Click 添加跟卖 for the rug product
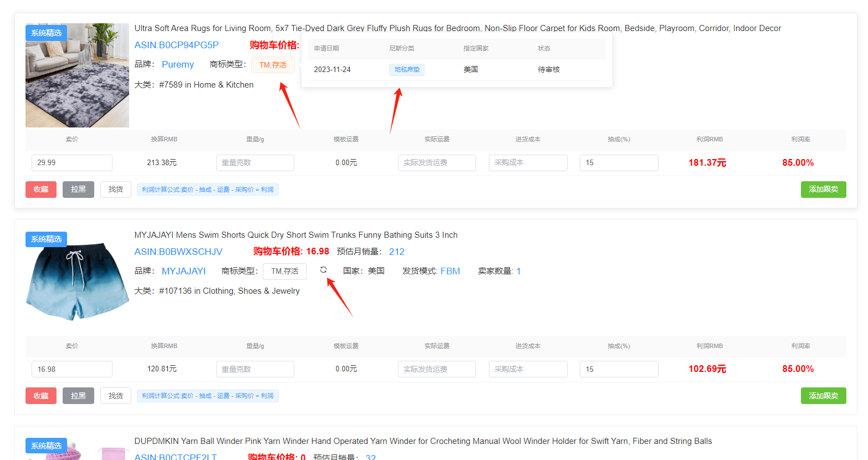The height and width of the screenshot is (460, 868). 823,190
